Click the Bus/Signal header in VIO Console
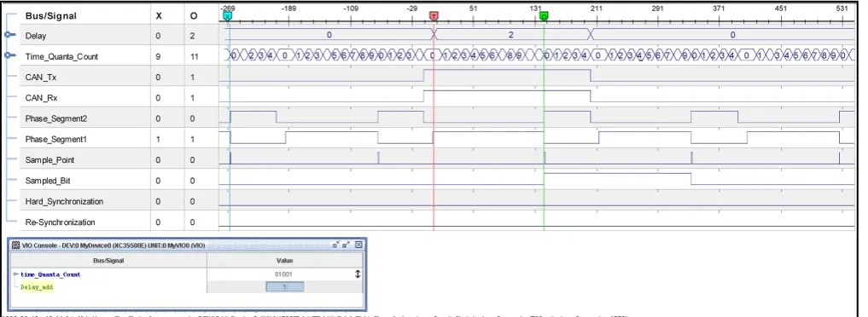This screenshot has height=317, width=868. click(108, 261)
